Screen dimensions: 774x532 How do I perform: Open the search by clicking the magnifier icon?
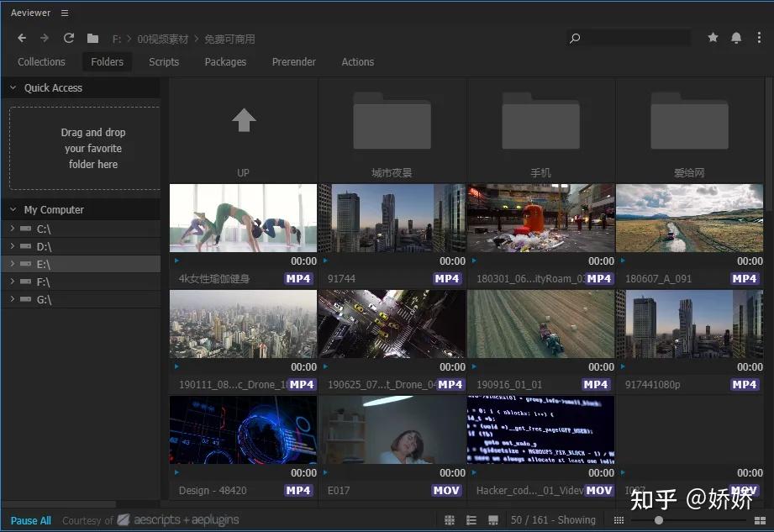tap(575, 39)
